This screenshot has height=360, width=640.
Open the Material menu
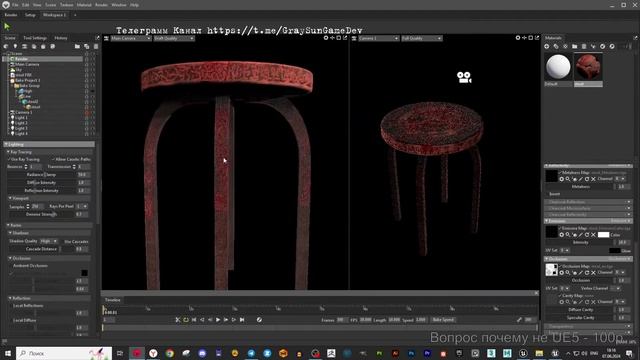pyautogui.click(x=84, y=5)
